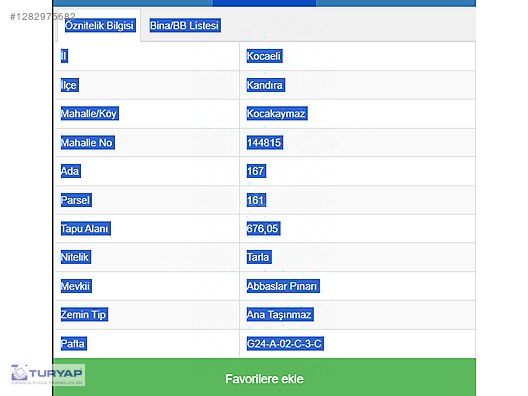
Task: Select the Pafta value 'G24-A-02-C-3-C'
Action: coord(285,343)
